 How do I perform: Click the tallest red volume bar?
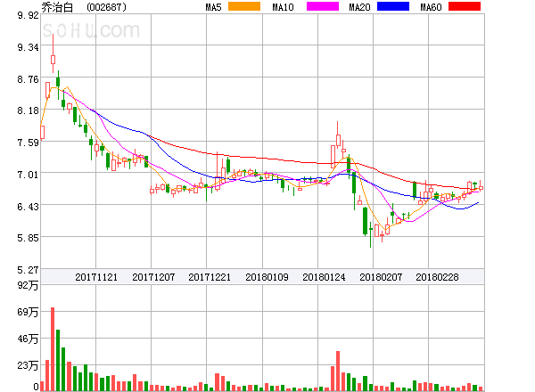tap(53, 349)
